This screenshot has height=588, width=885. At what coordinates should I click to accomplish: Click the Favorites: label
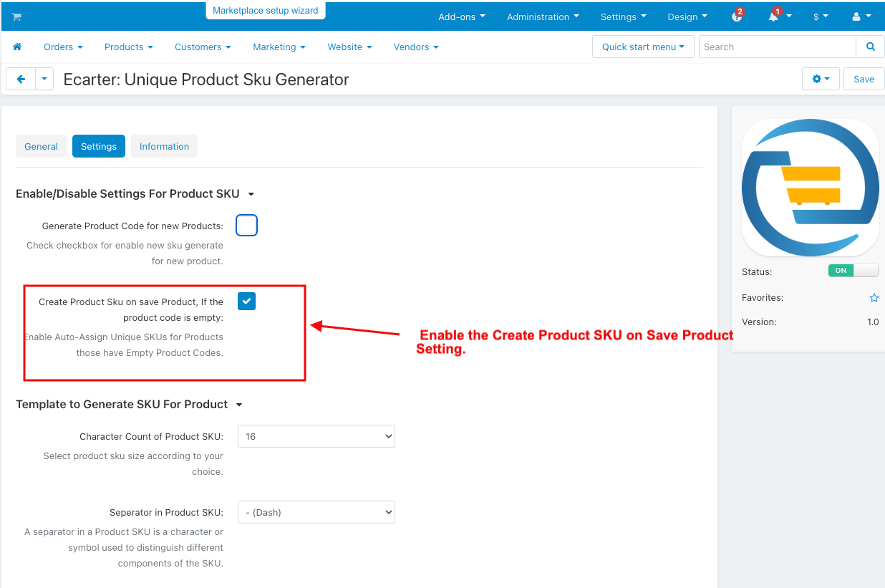[763, 297]
